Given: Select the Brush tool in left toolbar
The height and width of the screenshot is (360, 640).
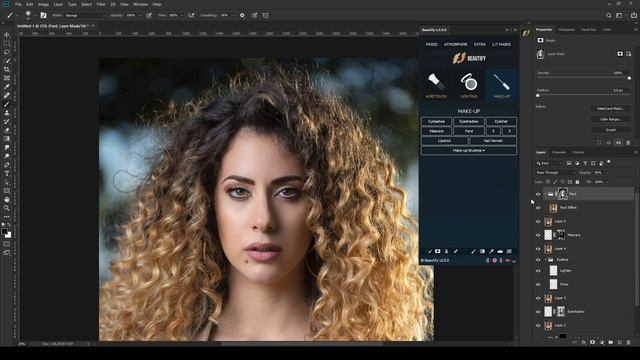Looking at the screenshot, I should tap(7, 104).
